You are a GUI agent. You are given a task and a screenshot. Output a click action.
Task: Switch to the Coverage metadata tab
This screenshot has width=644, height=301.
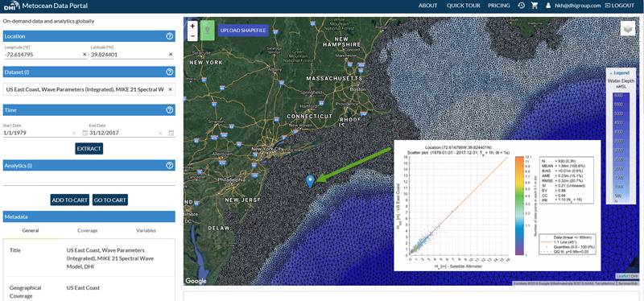pos(88,230)
